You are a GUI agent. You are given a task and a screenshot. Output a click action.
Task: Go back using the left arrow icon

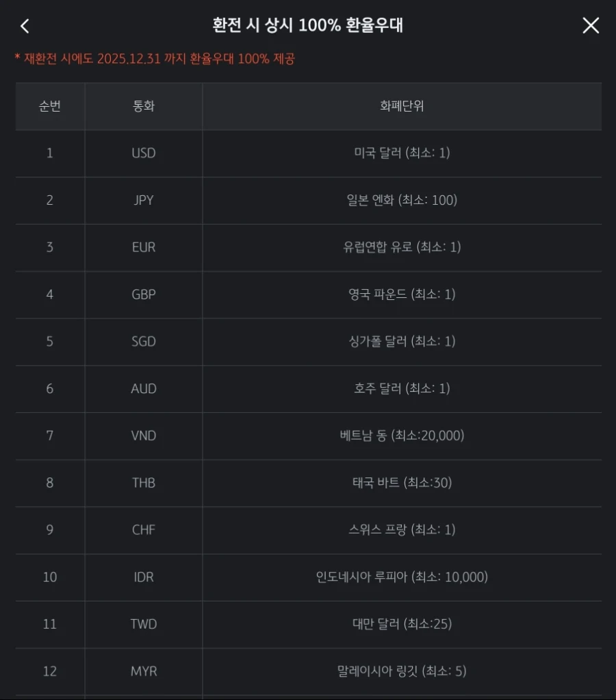pos(25,26)
